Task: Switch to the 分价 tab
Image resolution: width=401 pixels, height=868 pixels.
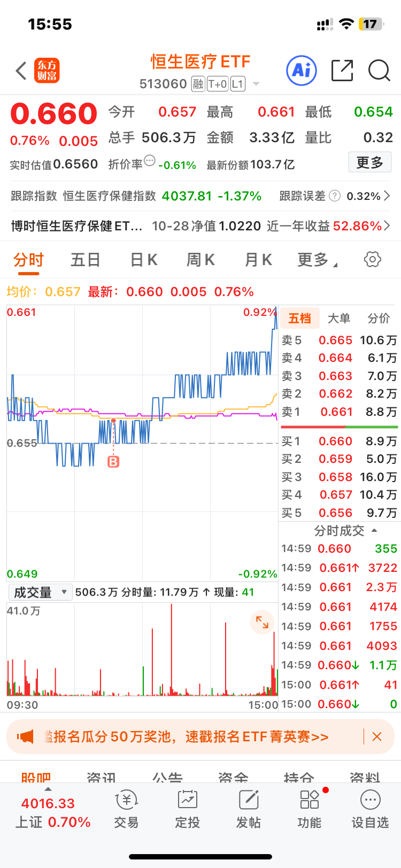Action: (x=379, y=319)
